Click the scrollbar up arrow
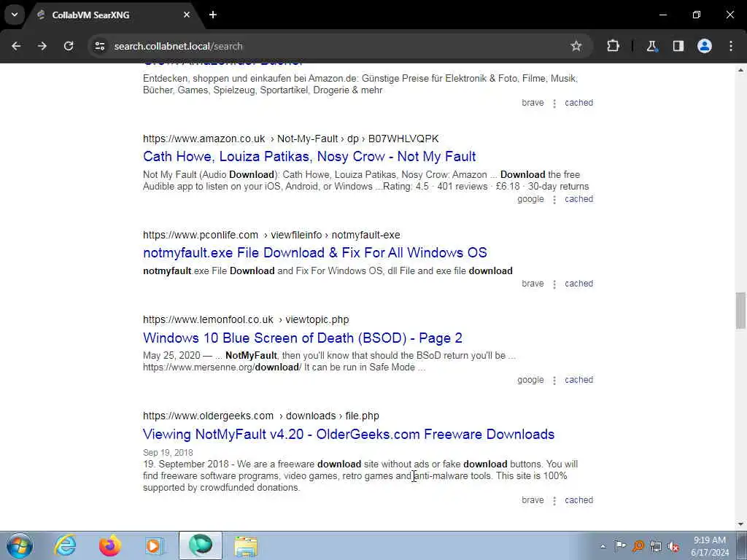Viewport: 747px width, 560px height. pos(740,70)
